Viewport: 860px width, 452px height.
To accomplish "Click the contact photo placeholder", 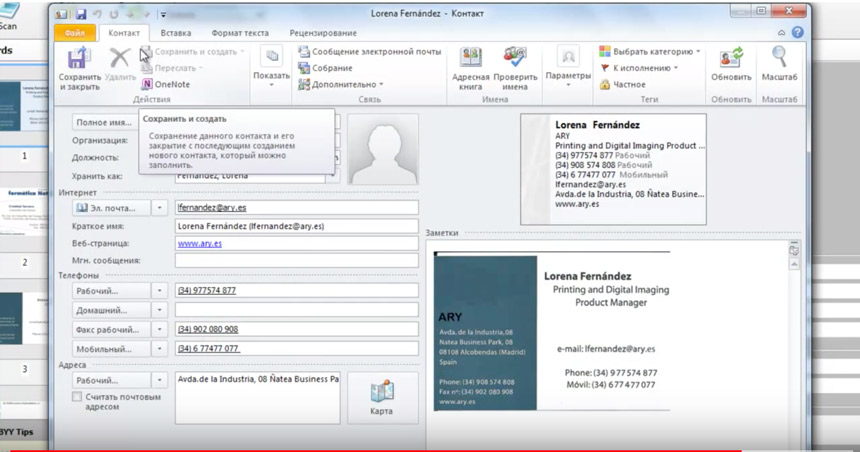I will pos(383,149).
